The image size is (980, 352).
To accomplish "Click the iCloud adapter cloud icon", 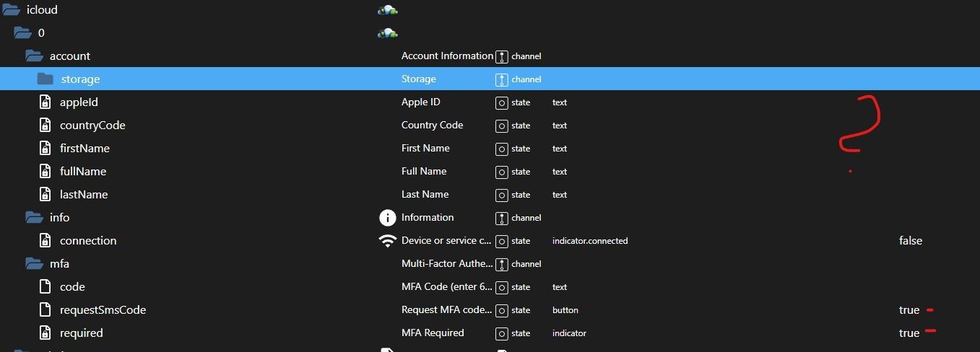I will click(x=388, y=10).
